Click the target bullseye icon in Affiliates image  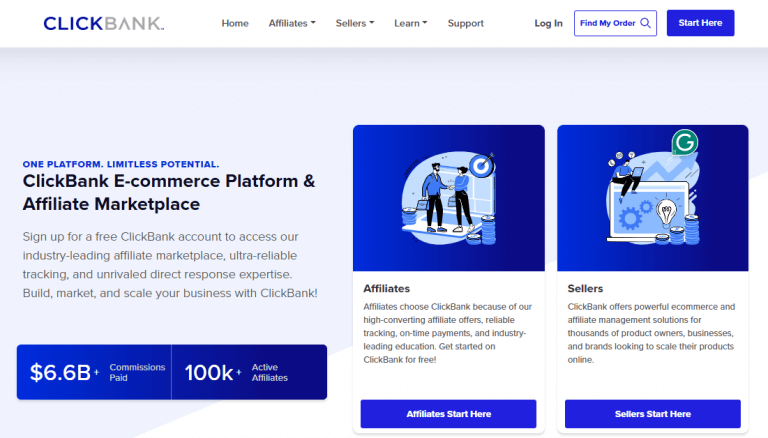(x=482, y=161)
